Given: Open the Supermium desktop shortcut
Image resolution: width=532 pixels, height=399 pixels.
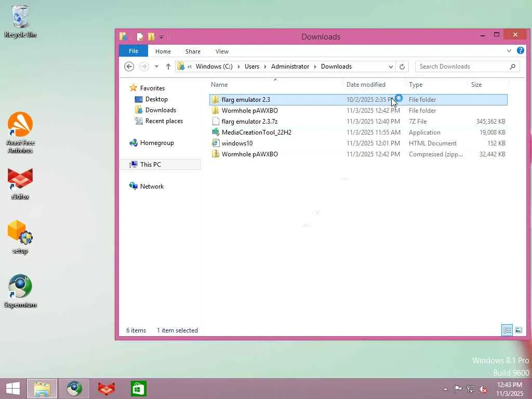Looking at the screenshot, I should 20,291.
